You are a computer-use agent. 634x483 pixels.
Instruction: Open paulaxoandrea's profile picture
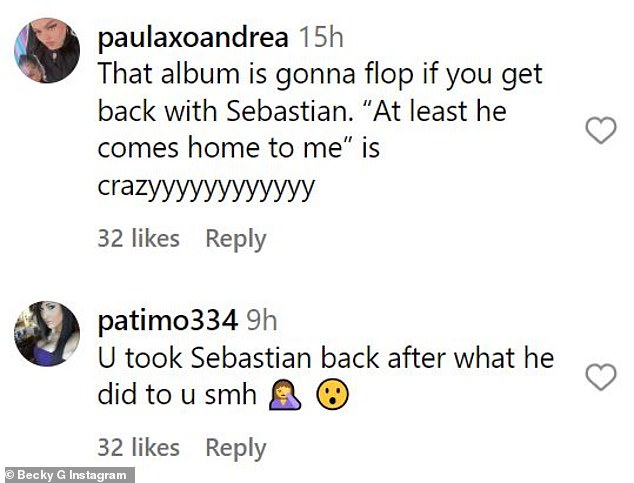click(x=47, y=51)
